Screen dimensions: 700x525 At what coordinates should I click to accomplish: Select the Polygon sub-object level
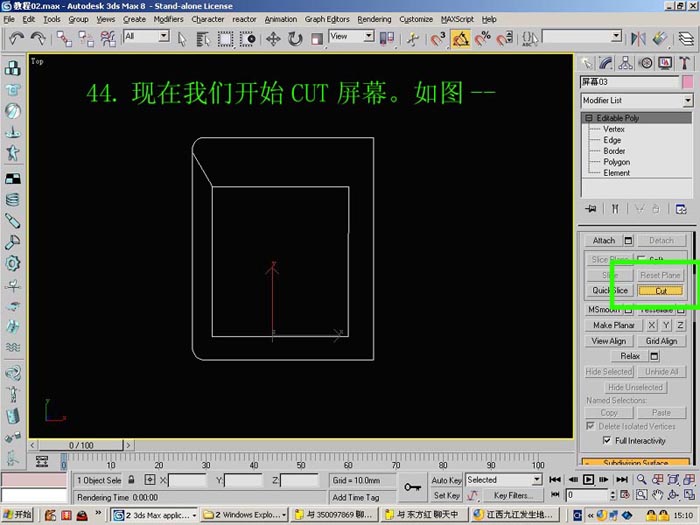click(617, 162)
